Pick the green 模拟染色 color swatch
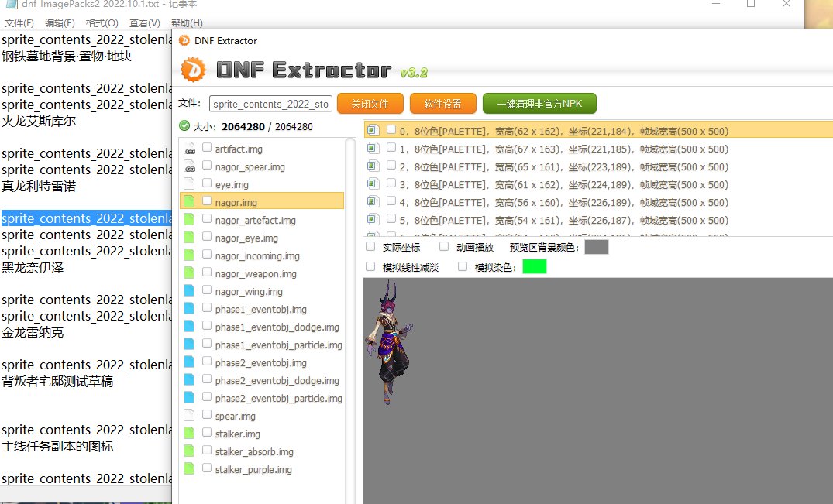The width and height of the screenshot is (833, 504). (x=535, y=267)
